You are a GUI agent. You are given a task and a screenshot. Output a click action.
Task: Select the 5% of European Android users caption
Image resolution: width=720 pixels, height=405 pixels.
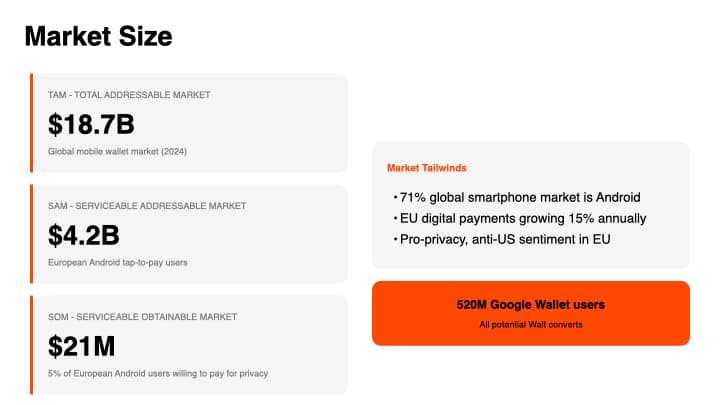pyautogui.click(x=157, y=373)
